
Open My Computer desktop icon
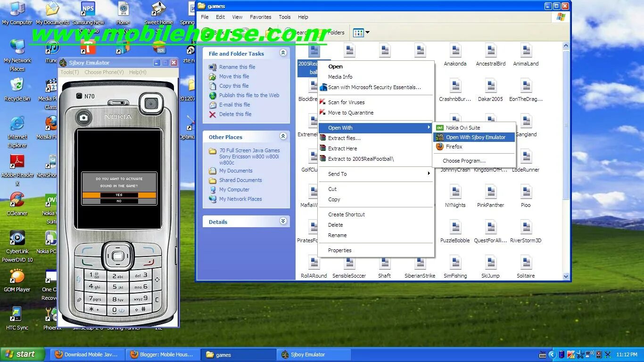(x=17, y=13)
